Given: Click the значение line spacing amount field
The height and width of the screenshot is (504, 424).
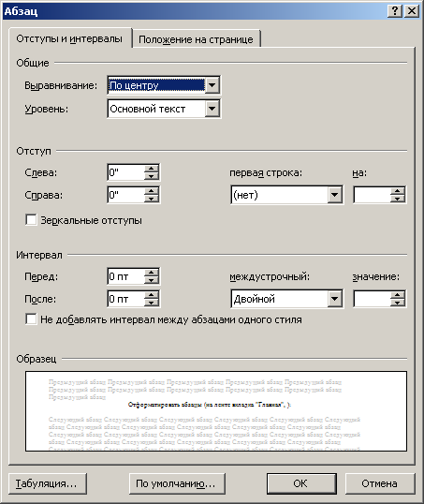Looking at the screenshot, I should click(373, 299).
